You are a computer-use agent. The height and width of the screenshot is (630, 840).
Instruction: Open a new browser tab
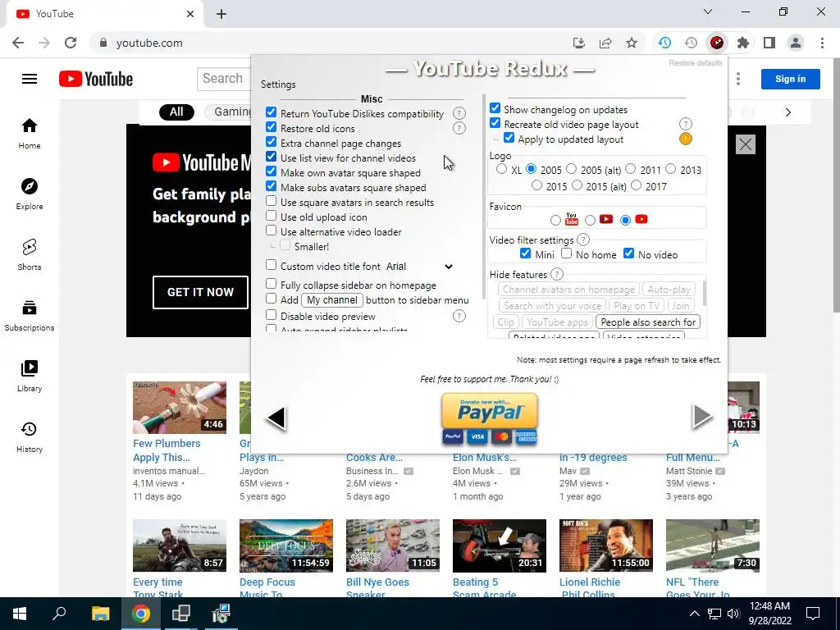(x=221, y=14)
